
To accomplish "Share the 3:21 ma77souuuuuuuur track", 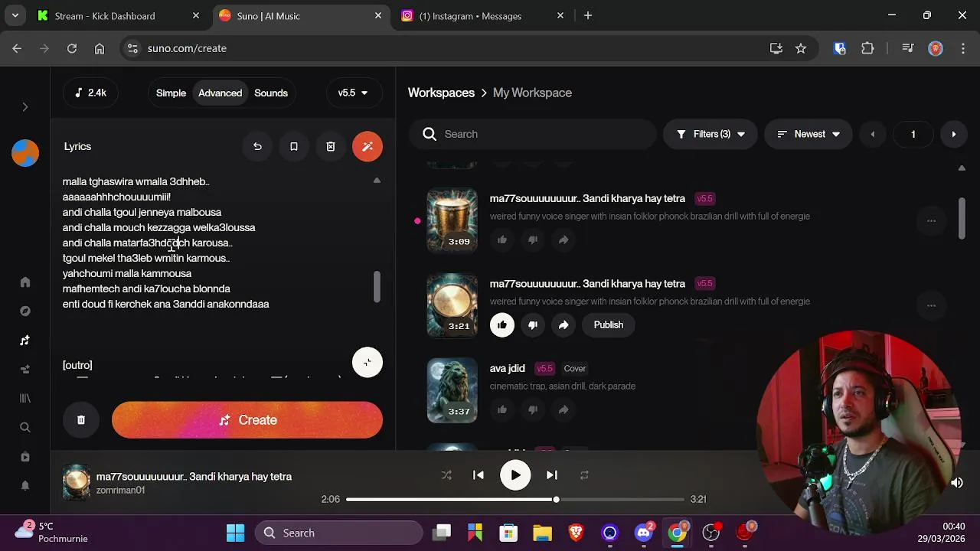I will pos(563,325).
